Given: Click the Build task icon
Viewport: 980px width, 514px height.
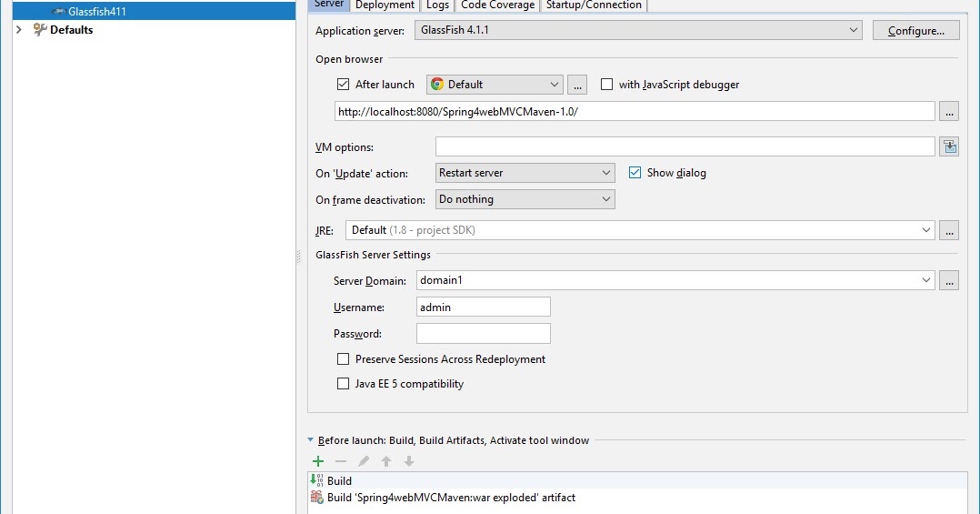Looking at the screenshot, I should click(x=317, y=480).
